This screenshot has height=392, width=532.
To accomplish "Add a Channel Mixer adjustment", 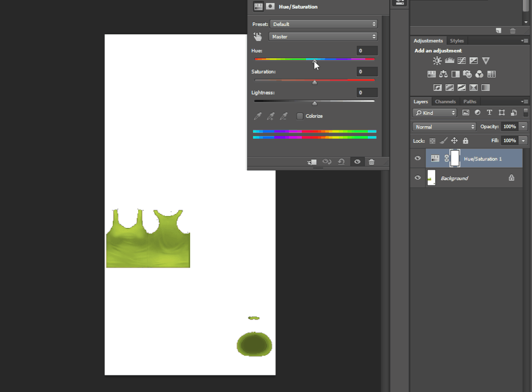I will pyautogui.click(x=479, y=74).
